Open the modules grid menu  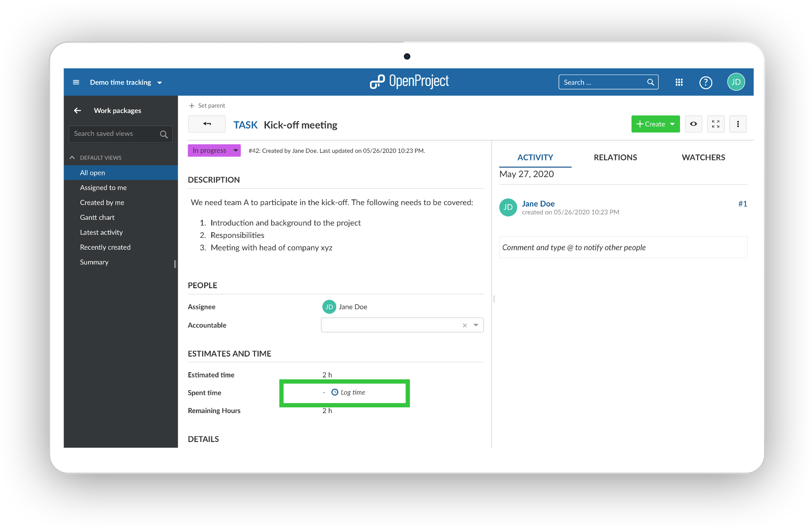tap(679, 82)
